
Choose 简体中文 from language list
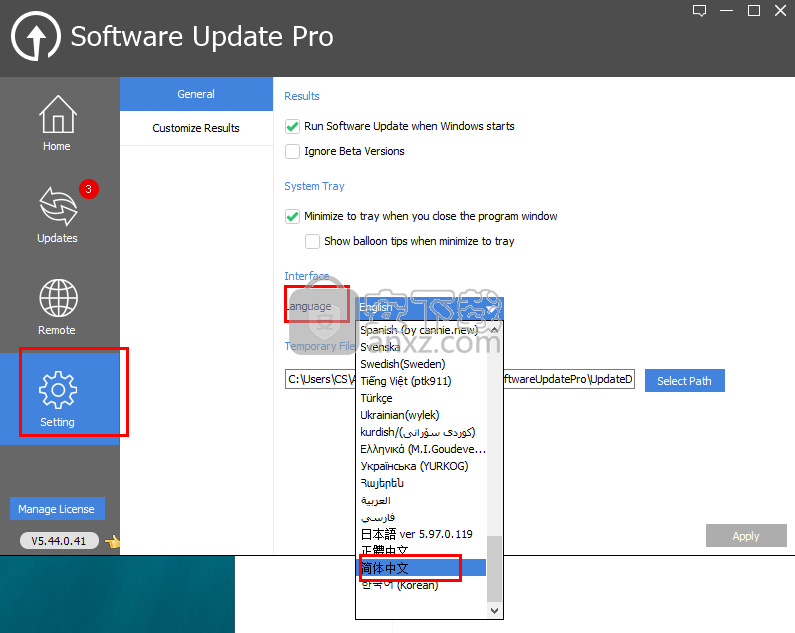(x=421, y=568)
